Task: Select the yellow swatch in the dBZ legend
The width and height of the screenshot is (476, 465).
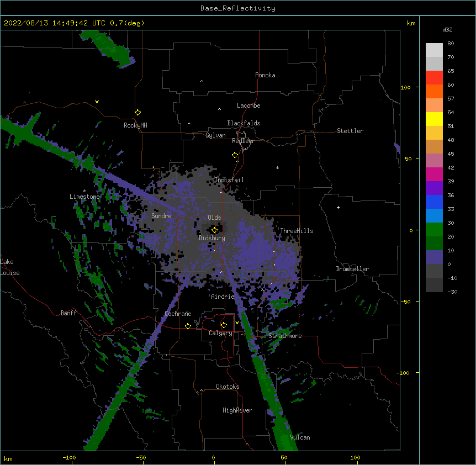Action: (434, 119)
